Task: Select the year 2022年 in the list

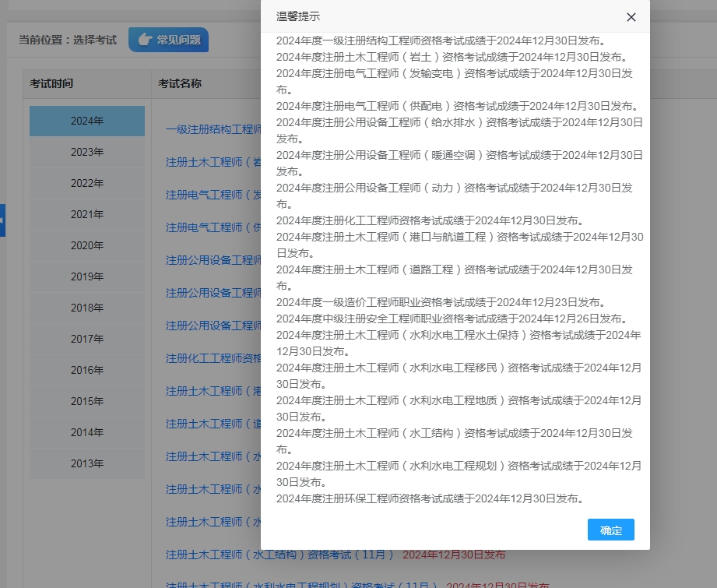Action: (86, 183)
